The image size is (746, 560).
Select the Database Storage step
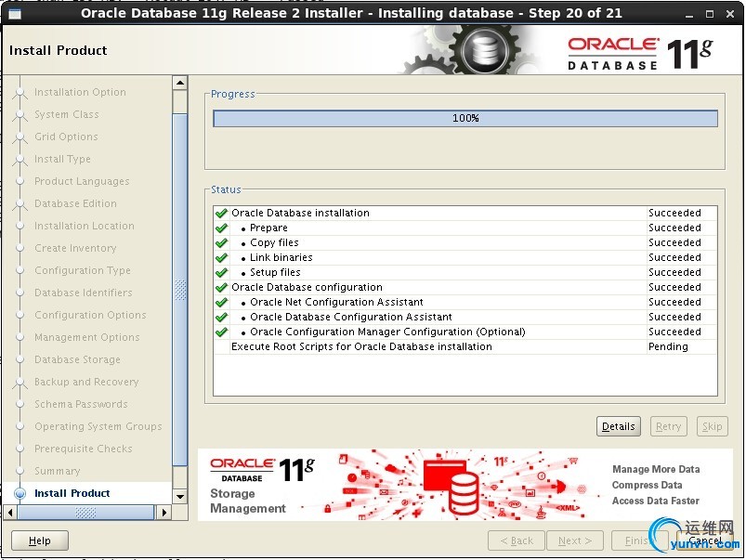(77, 359)
